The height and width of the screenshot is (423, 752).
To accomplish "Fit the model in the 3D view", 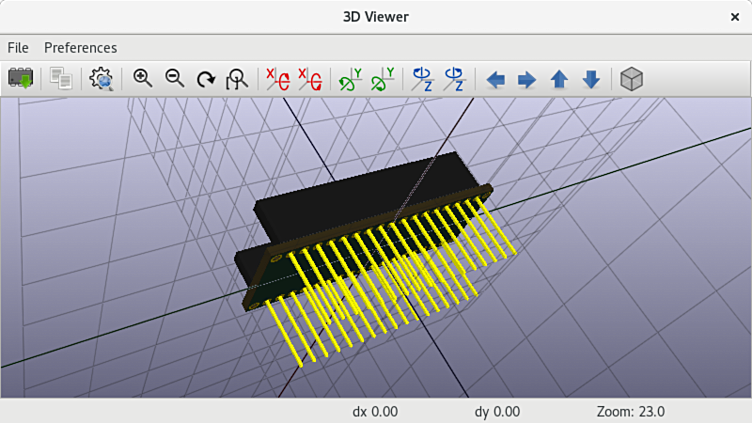I will (x=237, y=79).
